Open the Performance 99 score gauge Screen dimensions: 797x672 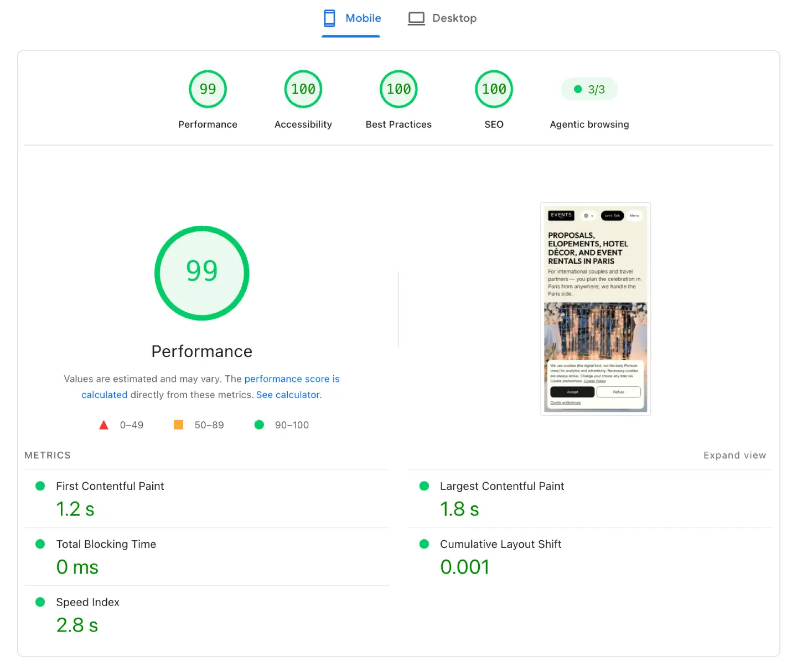click(x=208, y=89)
